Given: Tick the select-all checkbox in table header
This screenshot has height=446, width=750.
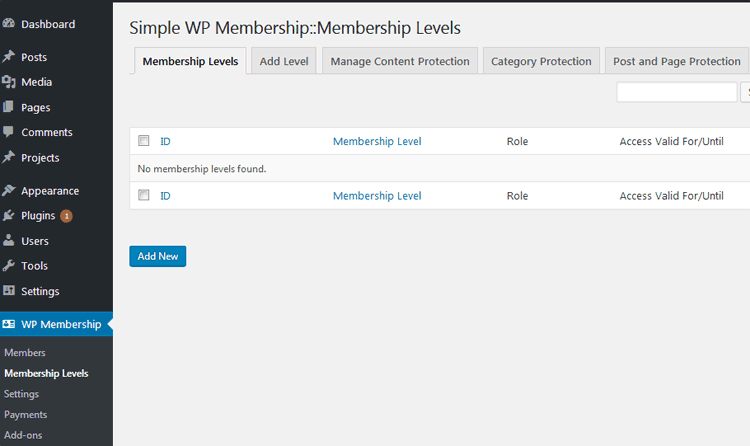Looking at the screenshot, I should coord(143,140).
